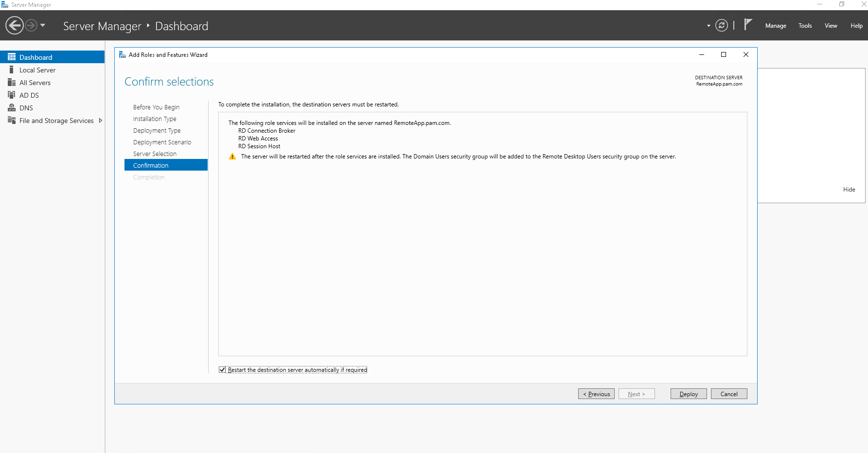
Task: Toggle Restart the destination server automatically checkbox
Action: [222, 370]
